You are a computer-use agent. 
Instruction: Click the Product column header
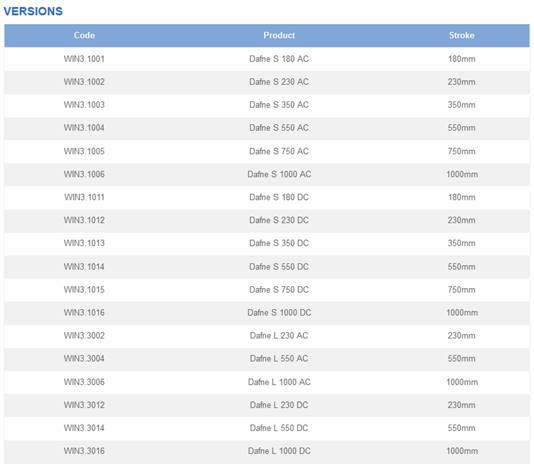279,35
